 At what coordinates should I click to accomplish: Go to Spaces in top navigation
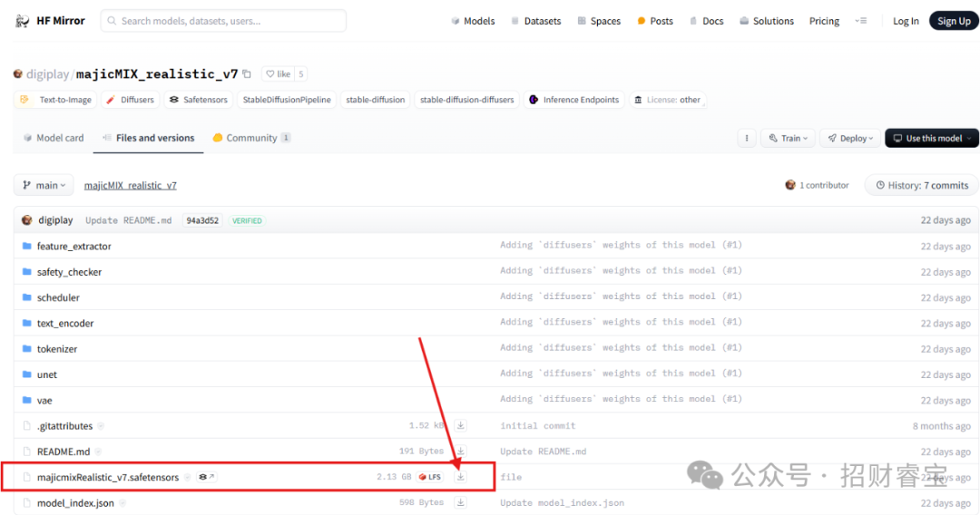[x=599, y=21]
